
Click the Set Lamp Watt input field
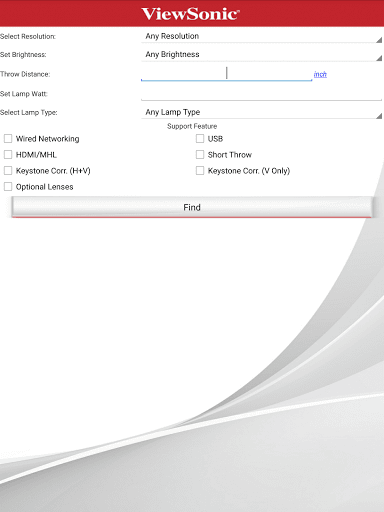tap(262, 93)
